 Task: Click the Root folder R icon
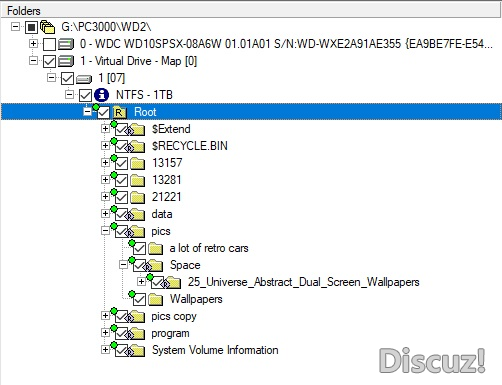(x=119, y=112)
